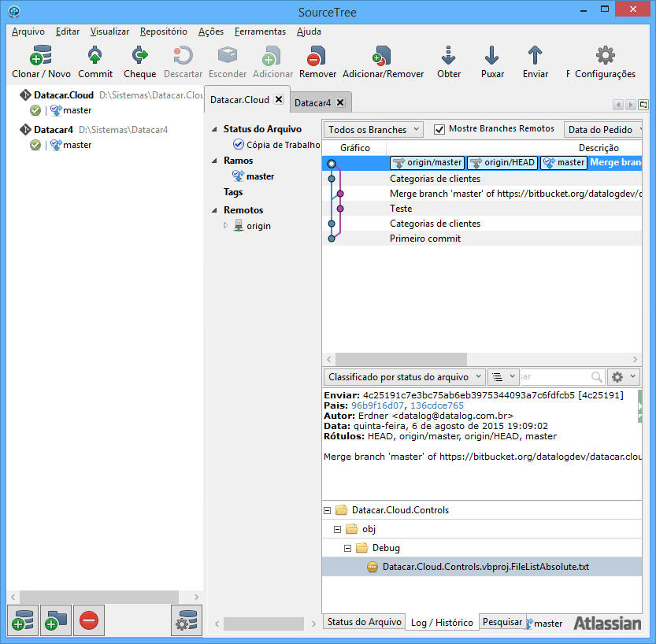Screen dimensions: 656x644
Task: Open the Repositório menu
Action: pyautogui.click(x=164, y=31)
